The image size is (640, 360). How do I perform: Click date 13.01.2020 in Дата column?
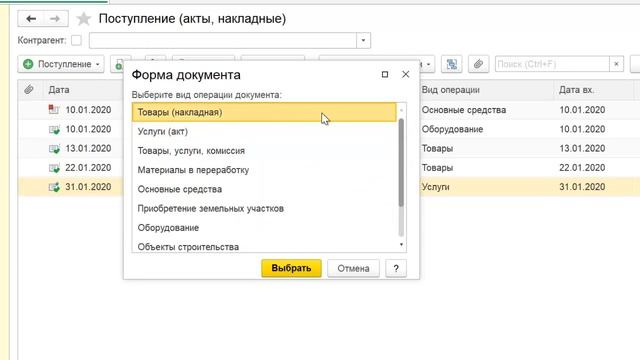coord(88,149)
